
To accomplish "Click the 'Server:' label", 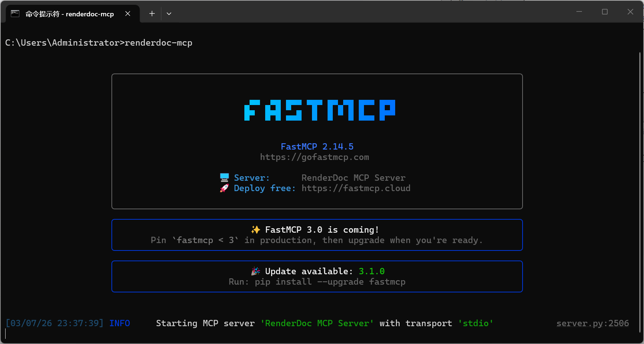I will 252,178.
